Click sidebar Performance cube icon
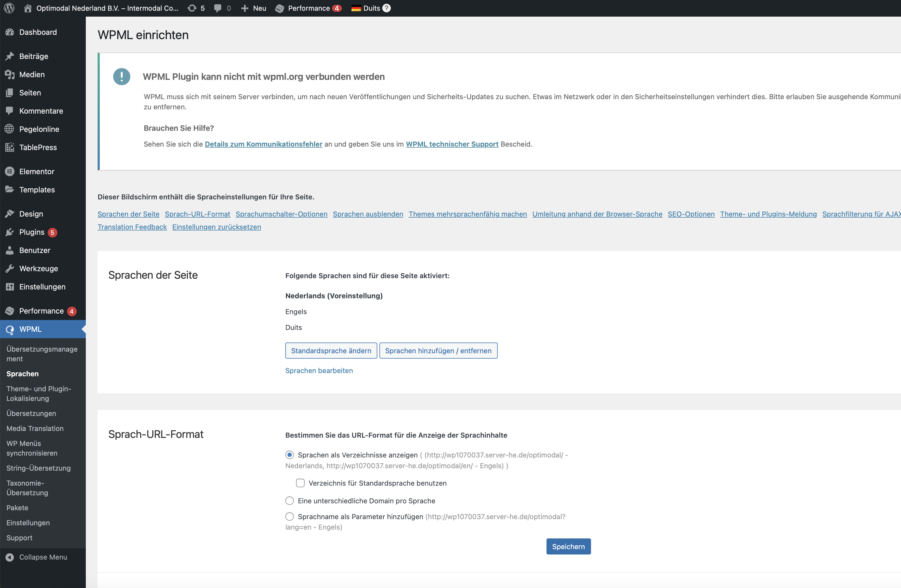The width and height of the screenshot is (901, 588). click(9, 311)
